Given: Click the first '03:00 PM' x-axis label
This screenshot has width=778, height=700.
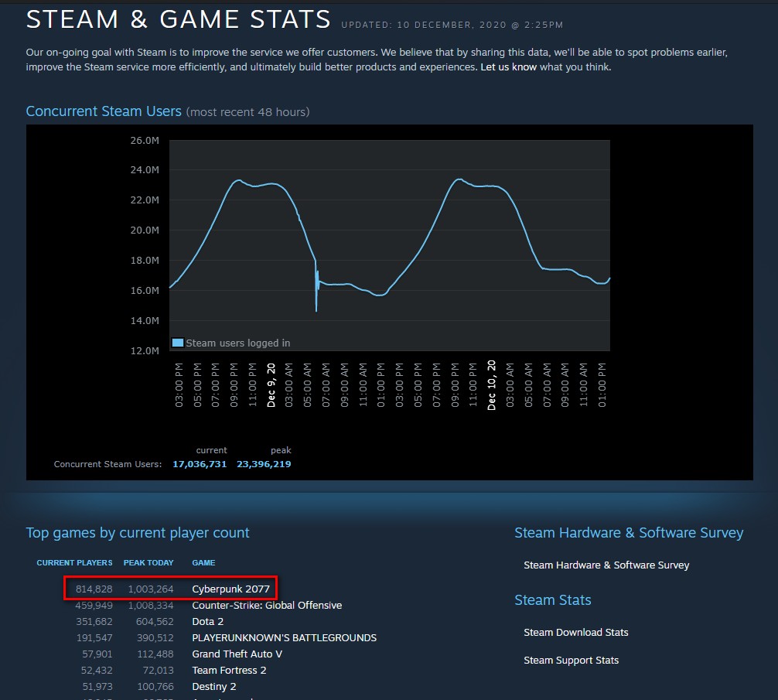Looking at the screenshot, I should 179,385.
